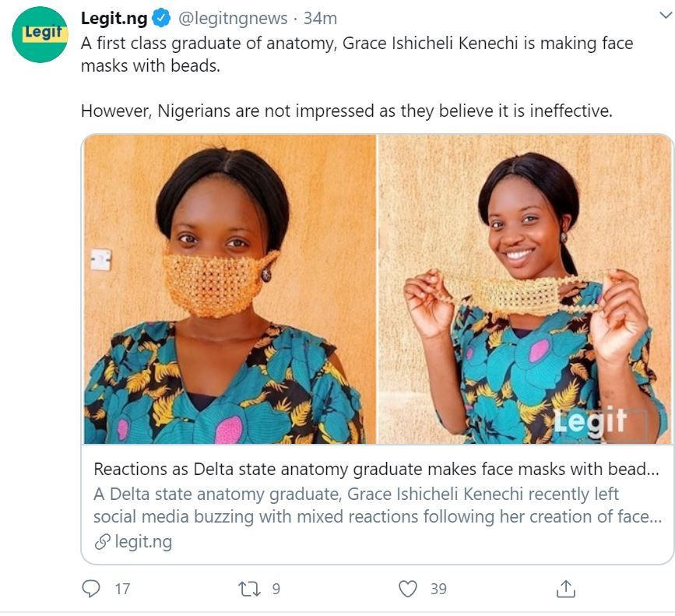Click the retweet arrows icon
This screenshot has height=616, width=675.
[251, 589]
